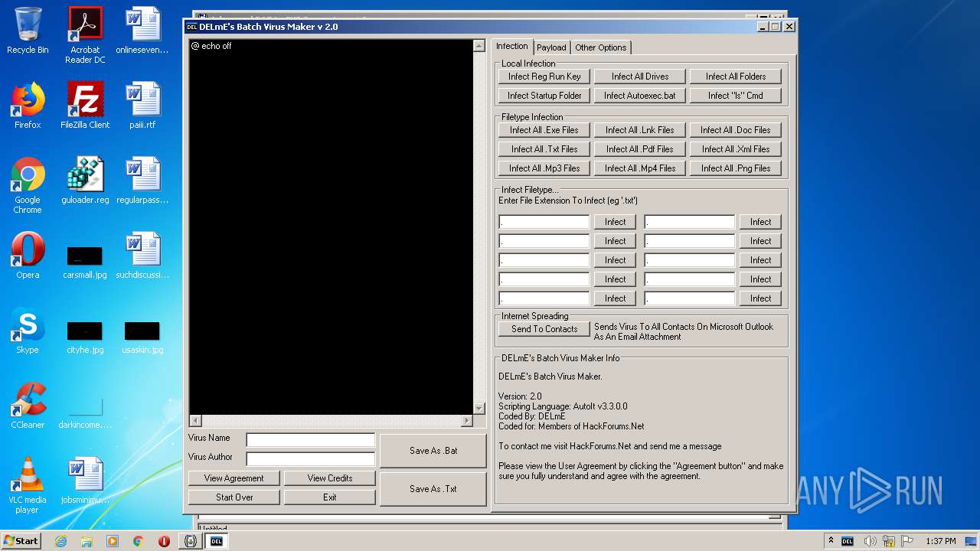Image resolution: width=980 pixels, height=551 pixels.
Task: Focus the Virus Author input field
Action: 311,458
